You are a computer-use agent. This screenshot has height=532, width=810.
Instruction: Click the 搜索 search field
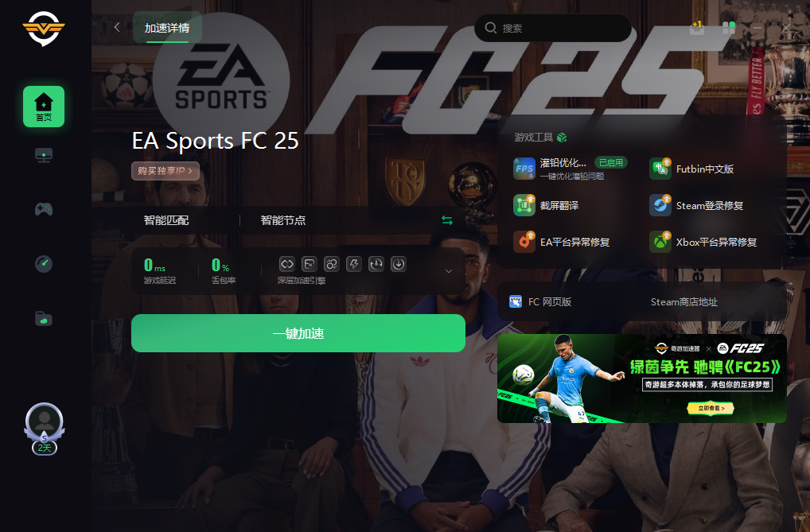pos(553,28)
